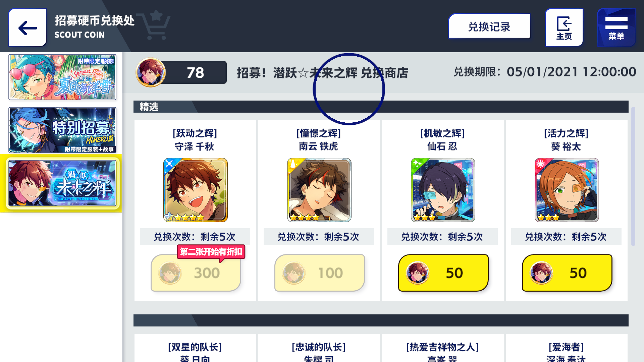Open the 菜单 hamburger menu
The image size is (644, 362).
[616, 27]
